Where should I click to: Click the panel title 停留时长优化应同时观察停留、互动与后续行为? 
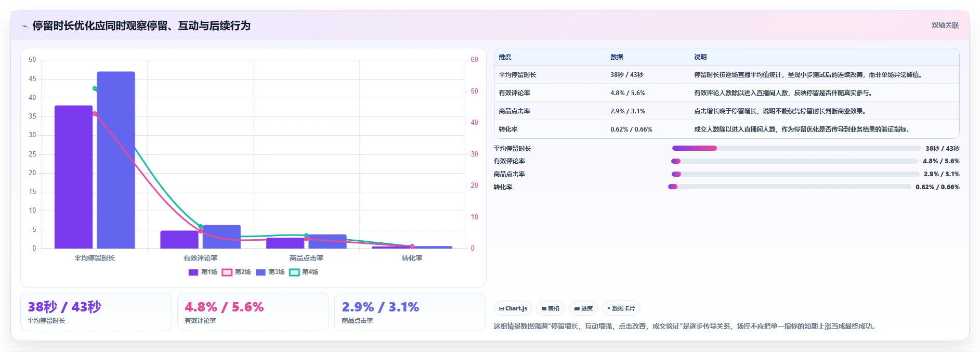[141, 25]
